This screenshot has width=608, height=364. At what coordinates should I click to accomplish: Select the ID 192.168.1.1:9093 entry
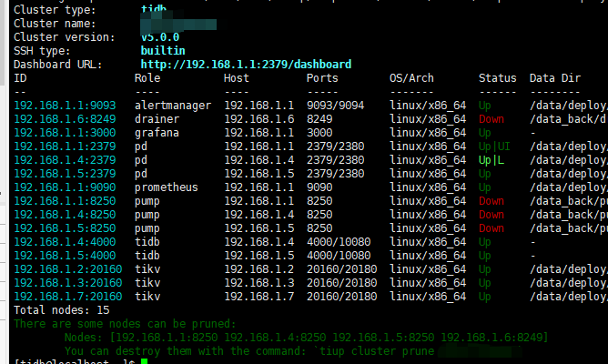pyautogui.click(x=65, y=106)
